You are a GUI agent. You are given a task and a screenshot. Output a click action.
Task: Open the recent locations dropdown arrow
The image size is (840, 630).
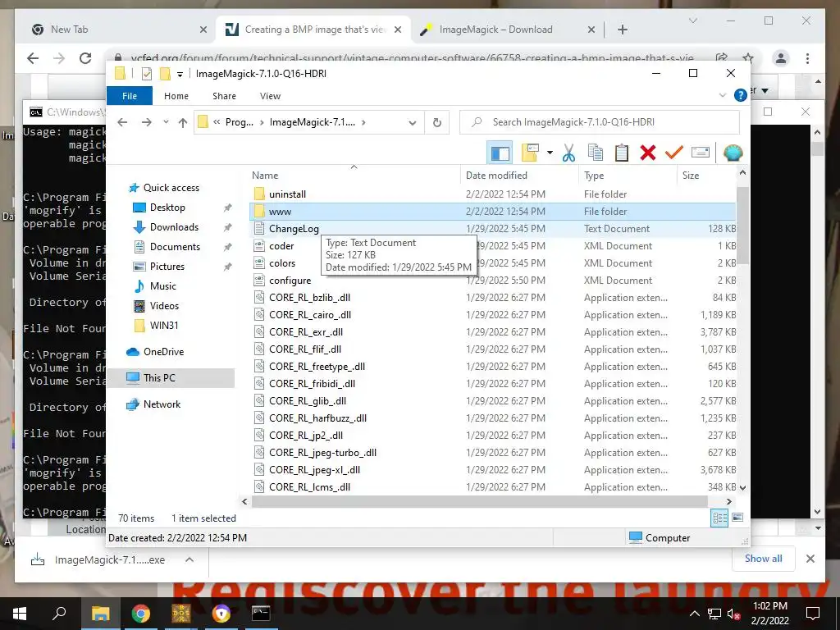(x=166, y=123)
